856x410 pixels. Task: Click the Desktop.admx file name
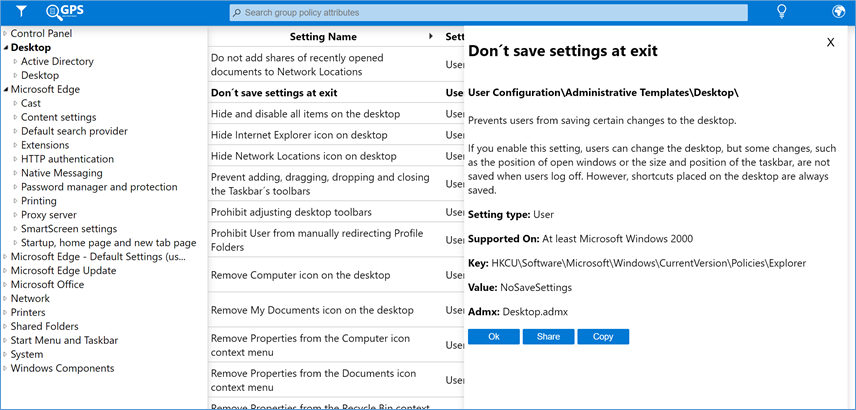[x=535, y=312]
